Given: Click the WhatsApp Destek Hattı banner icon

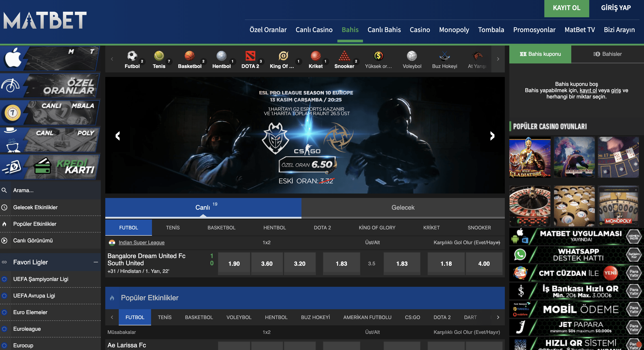Looking at the screenshot, I should pyautogui.click(x=520, y=255).
